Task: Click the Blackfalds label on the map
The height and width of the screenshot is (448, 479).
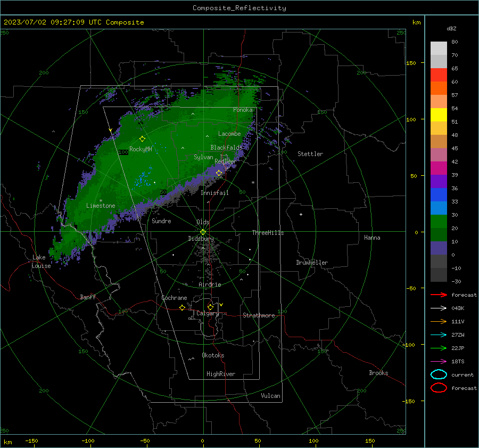Action: (x=226, y=148)
